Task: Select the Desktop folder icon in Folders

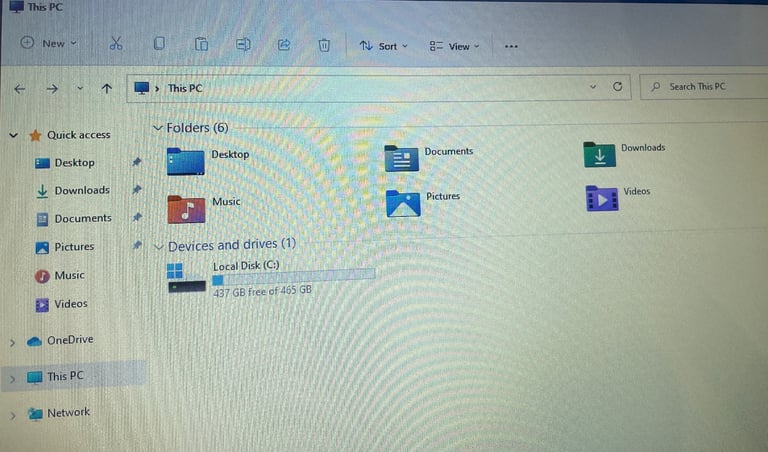Action: [x=185, y=161]
